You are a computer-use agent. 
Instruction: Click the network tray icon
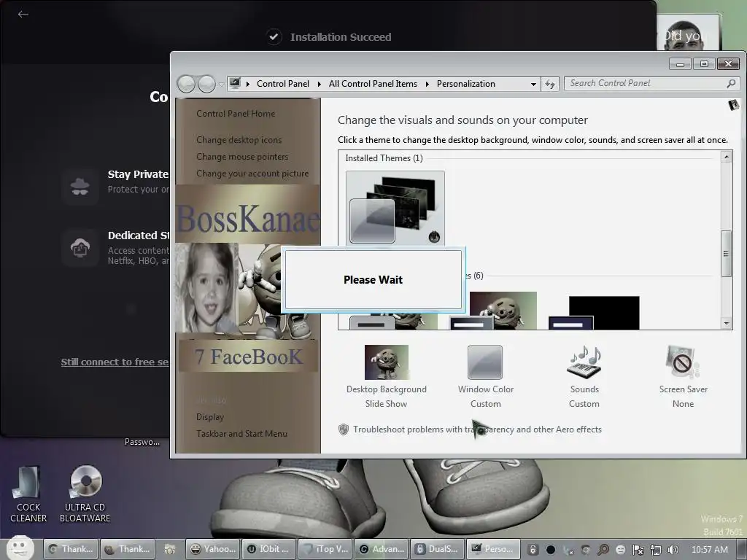656,550
